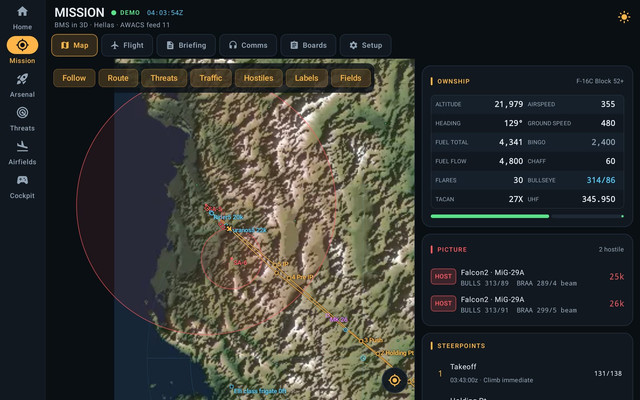Toggle the Labels map overlay
This screenshot has width=640, height=400.
coord(307,78)
